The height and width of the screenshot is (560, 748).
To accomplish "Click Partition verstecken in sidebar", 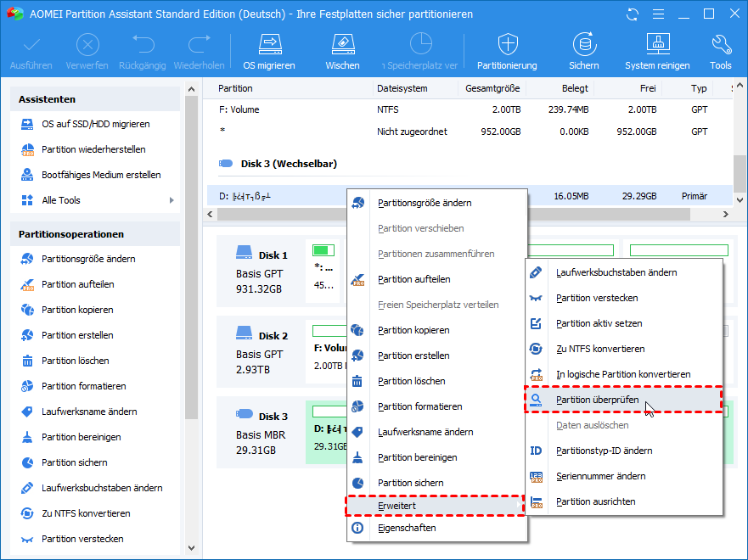I will pos(82,539).
